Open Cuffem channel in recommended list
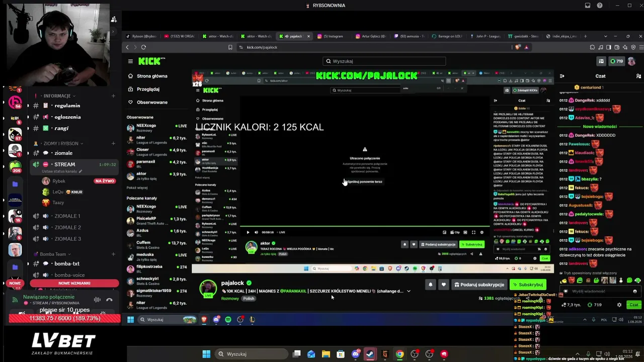The width and height of the screenshot is (644, 362). point(156,245)
